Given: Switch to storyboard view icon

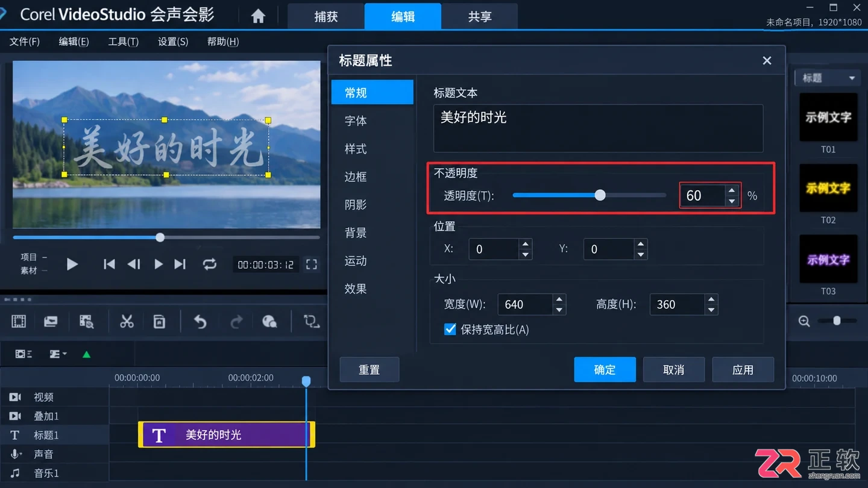Looking at the screenshot, I should pos(19,322).
